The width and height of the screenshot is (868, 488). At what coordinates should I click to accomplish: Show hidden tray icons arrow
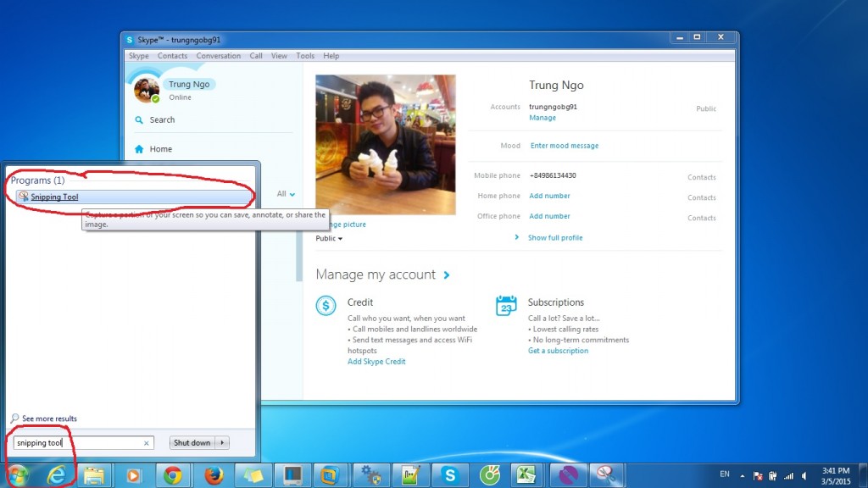coord(742,476)
